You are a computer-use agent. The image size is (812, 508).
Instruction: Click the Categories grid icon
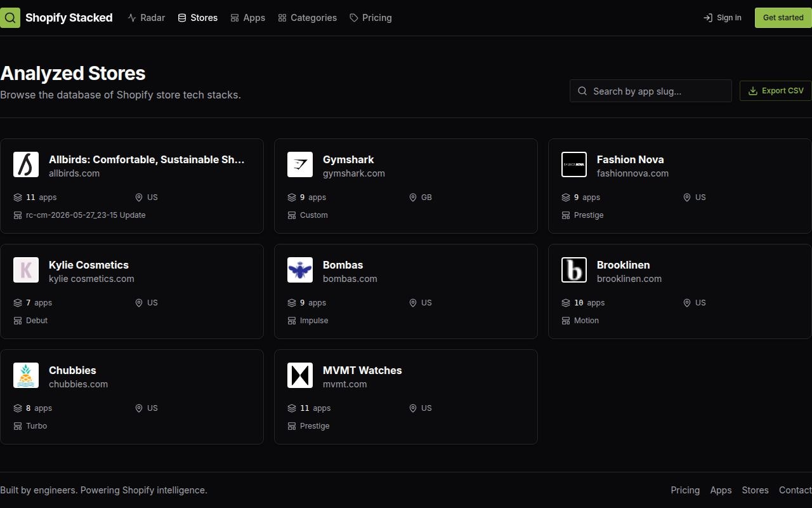282,18
